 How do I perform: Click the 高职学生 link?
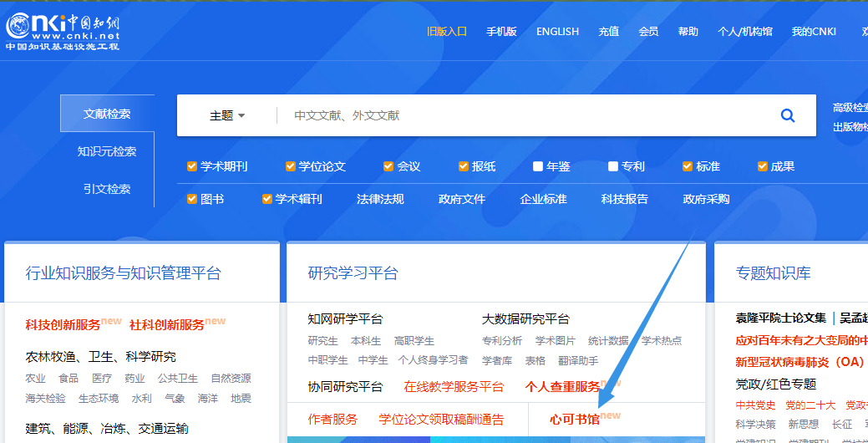414,341
